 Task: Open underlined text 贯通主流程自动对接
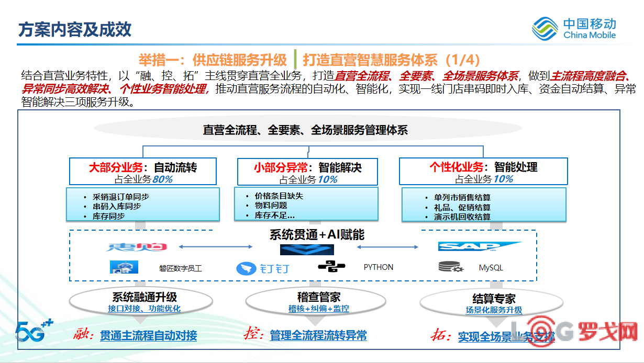(149, 335)
